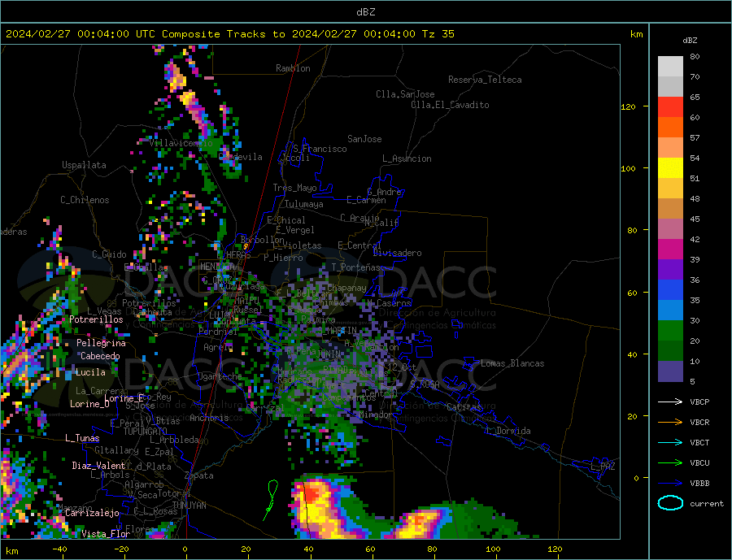Click the Tres_Mayo map label
The height and width of the screenshot is (560, 732).
click(294, 188)
